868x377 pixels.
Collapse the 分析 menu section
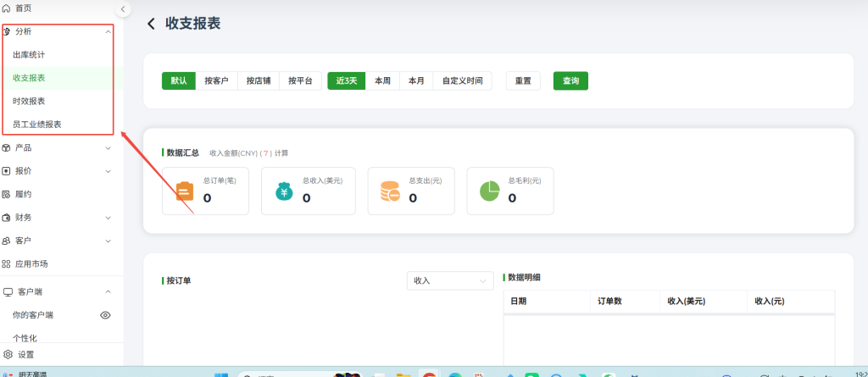coord(108,31)
